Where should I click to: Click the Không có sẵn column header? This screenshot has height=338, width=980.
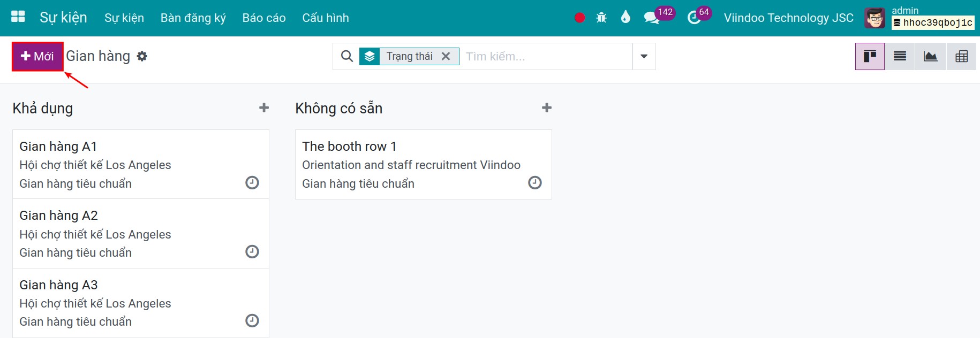(339, 109)
